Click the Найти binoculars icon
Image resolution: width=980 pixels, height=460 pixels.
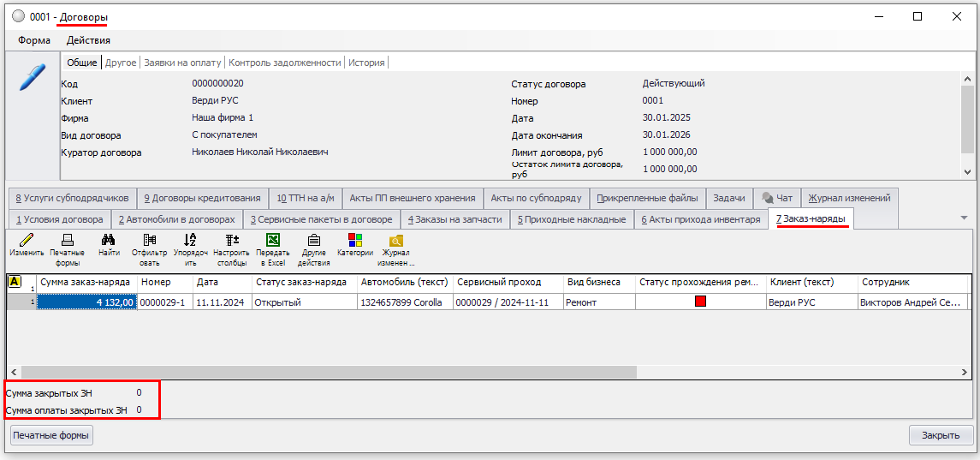coord(109,241)
